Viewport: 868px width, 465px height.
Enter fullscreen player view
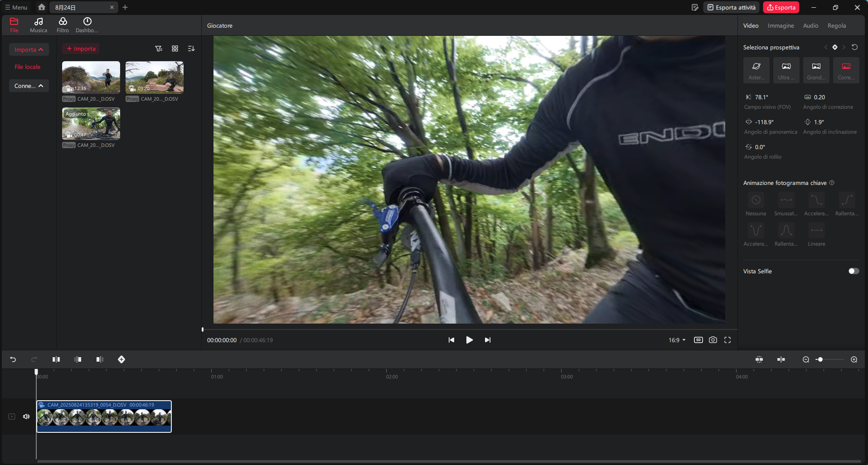click(727, 340)
